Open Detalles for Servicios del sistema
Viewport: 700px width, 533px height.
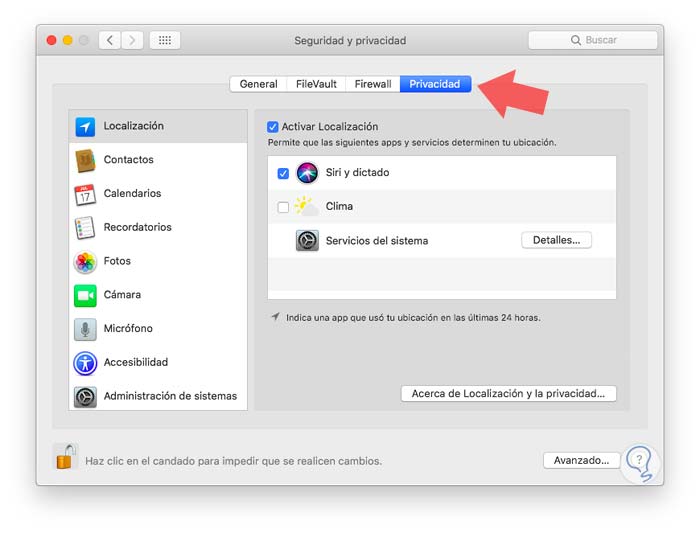[x=556, y=240]
